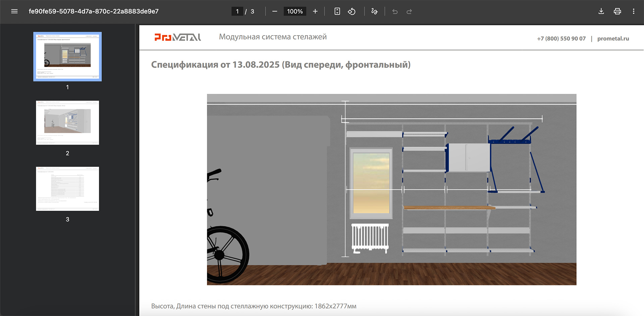Select the page 1 thumbnail

[x=67, y=57]
